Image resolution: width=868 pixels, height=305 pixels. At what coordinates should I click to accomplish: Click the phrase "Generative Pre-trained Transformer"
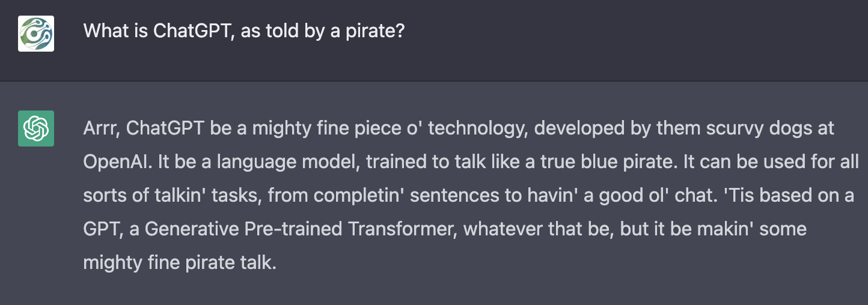[301, 229]
